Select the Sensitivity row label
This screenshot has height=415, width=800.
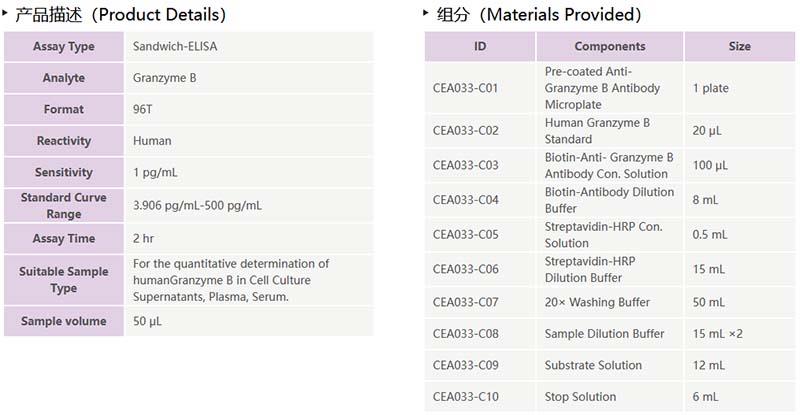tap(64, 172)
